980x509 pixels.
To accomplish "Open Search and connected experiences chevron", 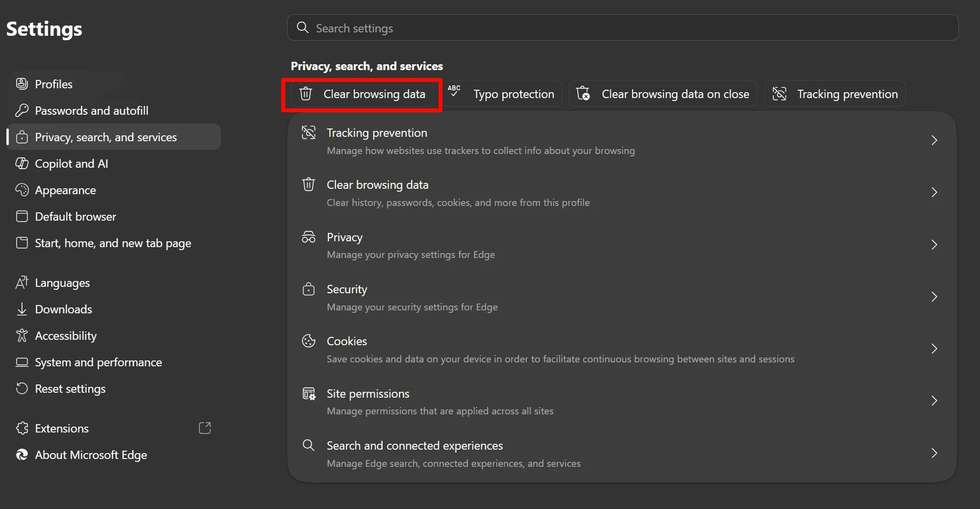I will [x=934, y=453].
